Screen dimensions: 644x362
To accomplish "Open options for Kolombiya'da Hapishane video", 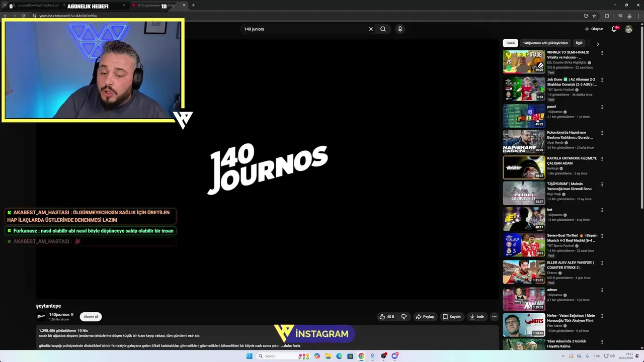I will click(602, 133).
